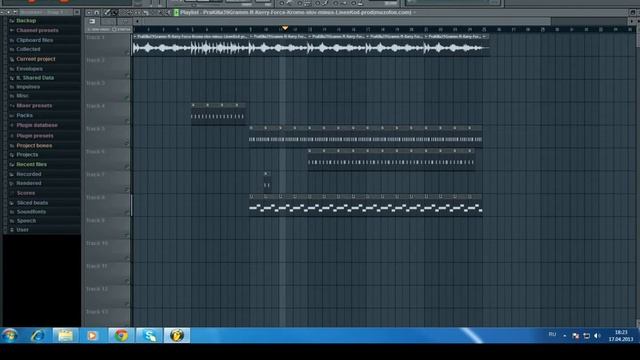Click the playlist horizontal scrollbar
The image size is (640, 360).
[346, 21]
